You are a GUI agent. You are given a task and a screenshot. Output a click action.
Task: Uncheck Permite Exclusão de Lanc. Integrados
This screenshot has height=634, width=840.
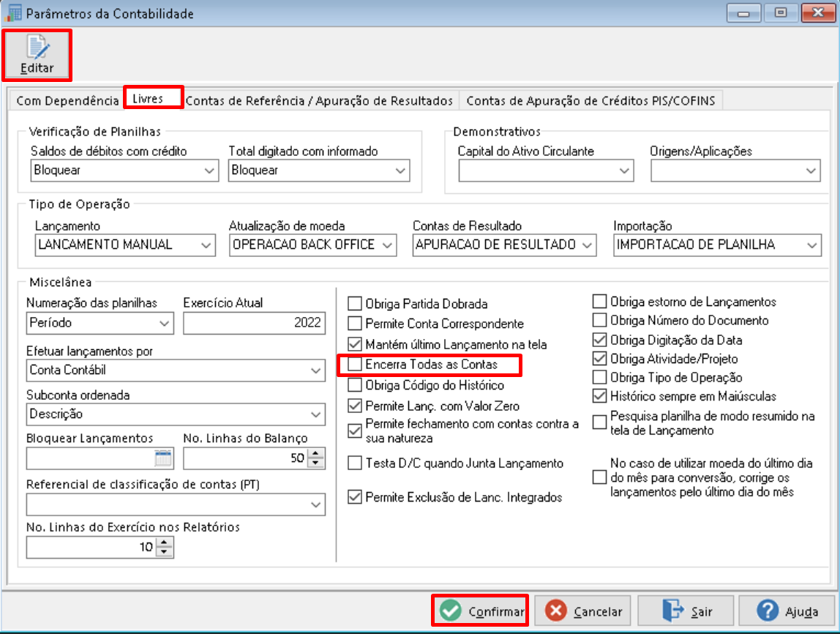[355, 497]
